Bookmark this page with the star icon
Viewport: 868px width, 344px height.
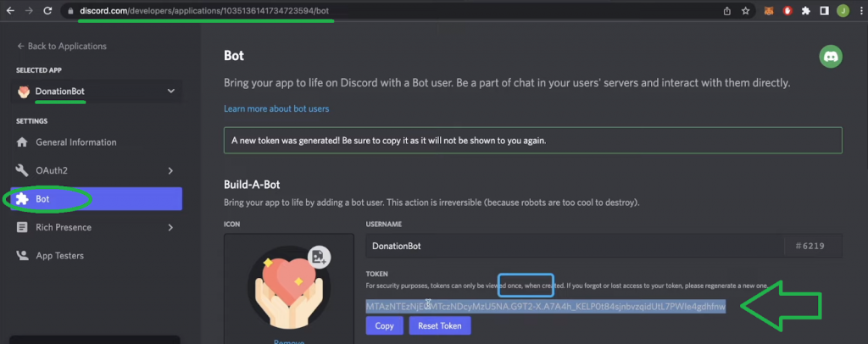pyautogui.click(x=745, y=11)
